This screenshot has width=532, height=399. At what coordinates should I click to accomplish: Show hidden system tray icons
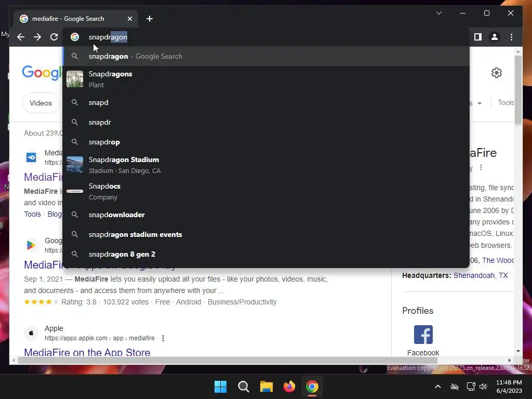click(437, 387)
